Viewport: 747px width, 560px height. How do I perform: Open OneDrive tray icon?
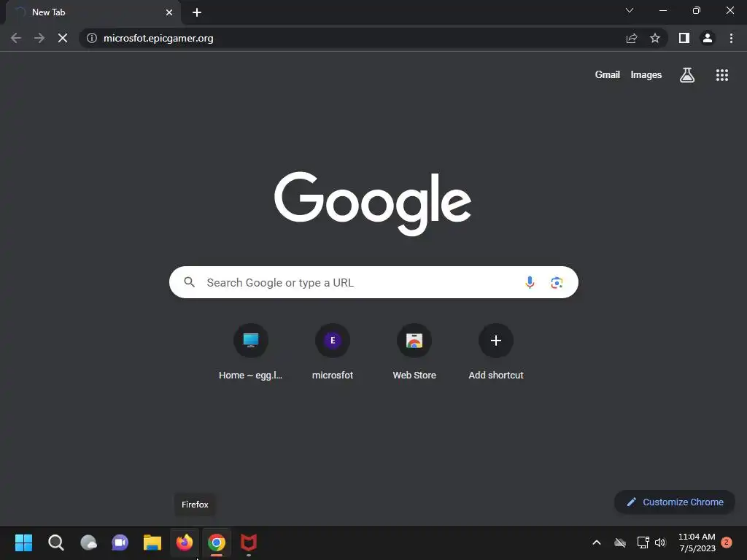(x=620, y=542)
